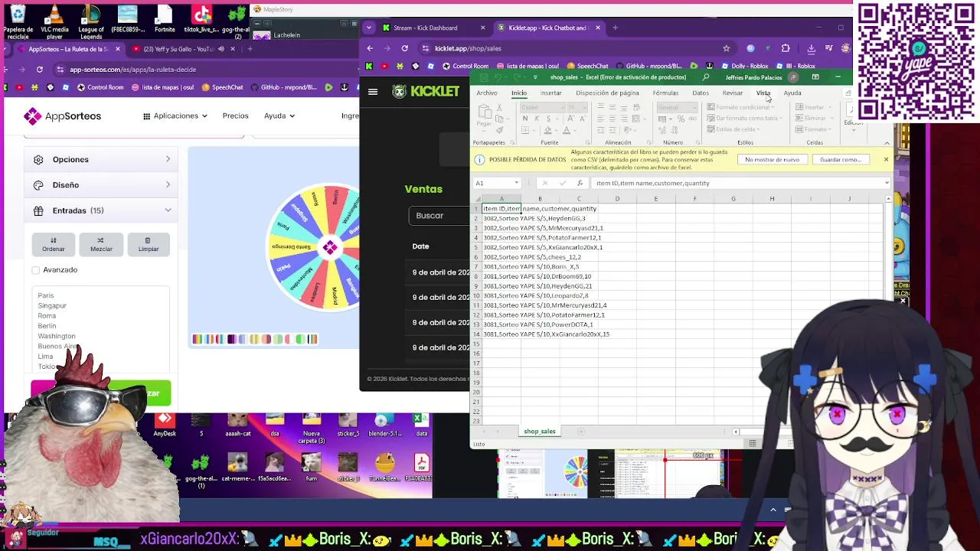
Task: Click Ordenar entries button
Action: 54,244
